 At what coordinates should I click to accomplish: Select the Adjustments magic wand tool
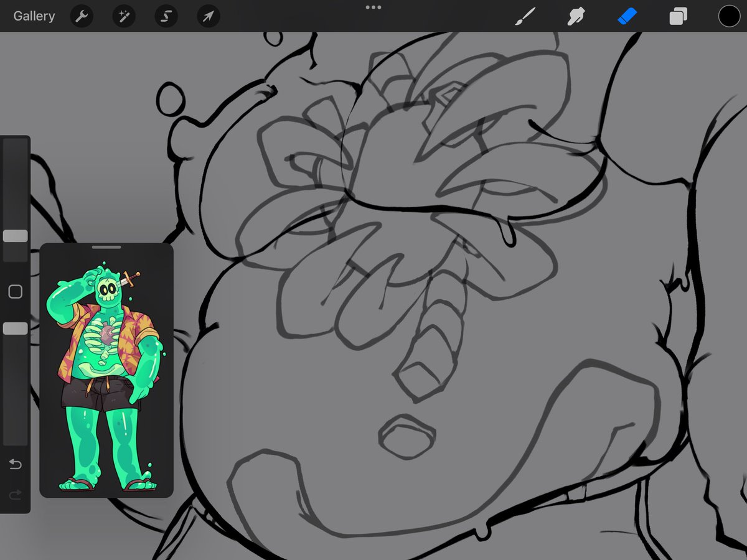tap(123, 16)
